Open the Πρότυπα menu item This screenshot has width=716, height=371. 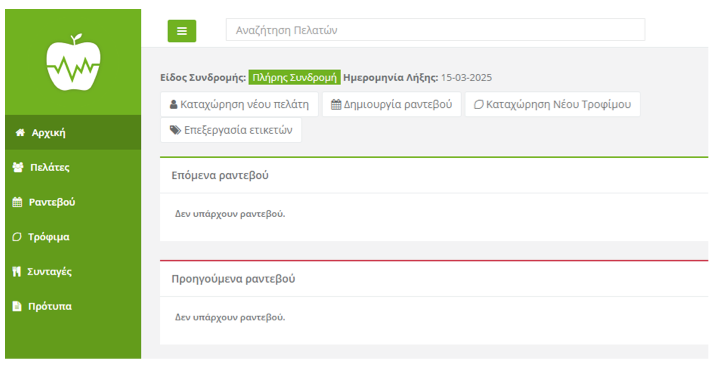click(73, 306)
